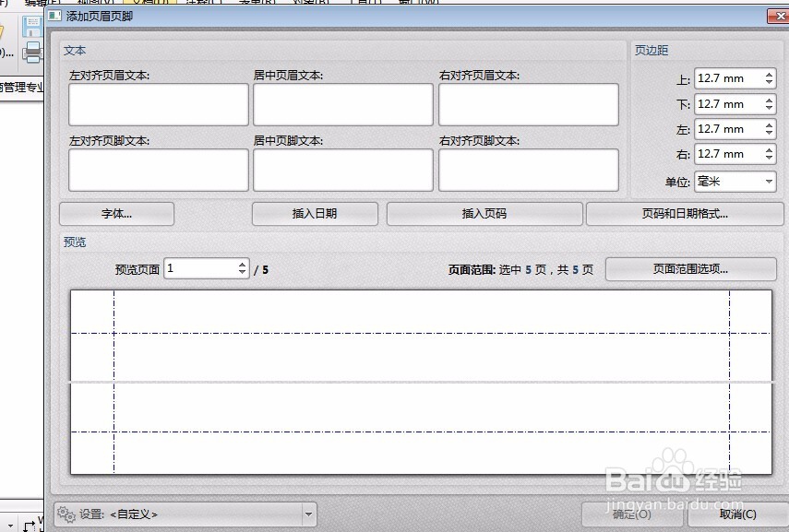Click the 确定(O) confirm button
Viewport: 789px width, 532px height.
(631, 514)
